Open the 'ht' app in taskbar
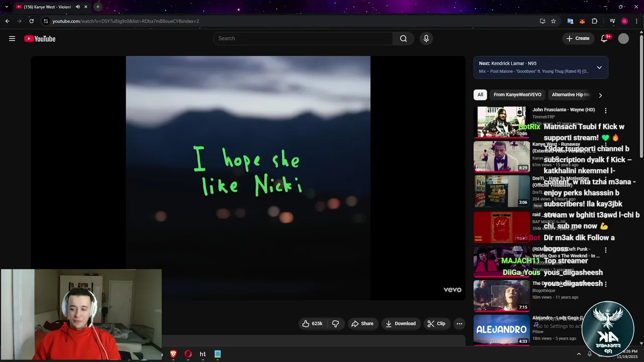The height and width of the screenshot is (362, 644). [x=203, y=354]
